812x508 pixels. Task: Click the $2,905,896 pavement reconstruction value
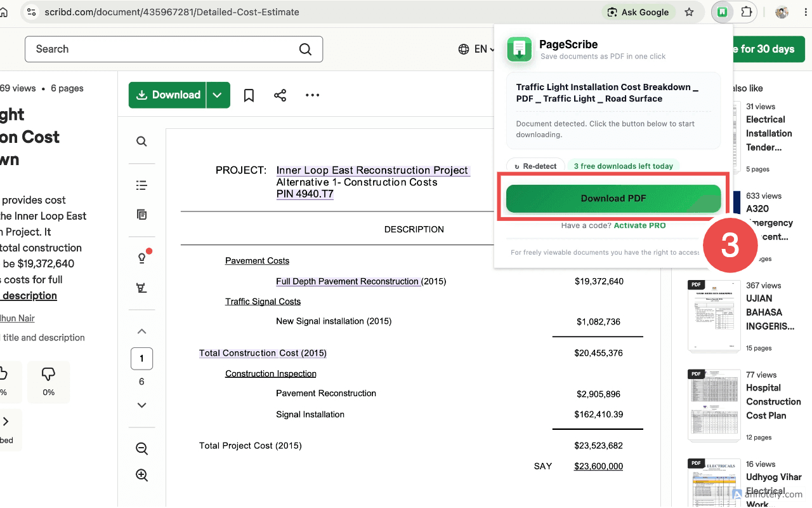[598, 394]
